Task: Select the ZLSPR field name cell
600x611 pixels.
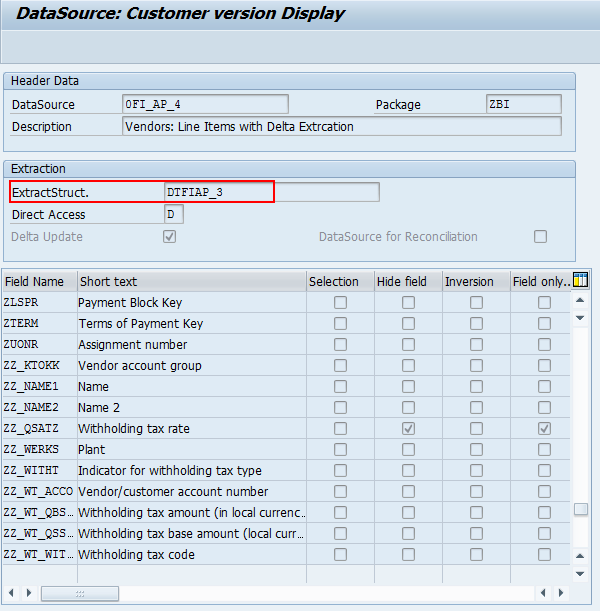Action: (39, 302)
